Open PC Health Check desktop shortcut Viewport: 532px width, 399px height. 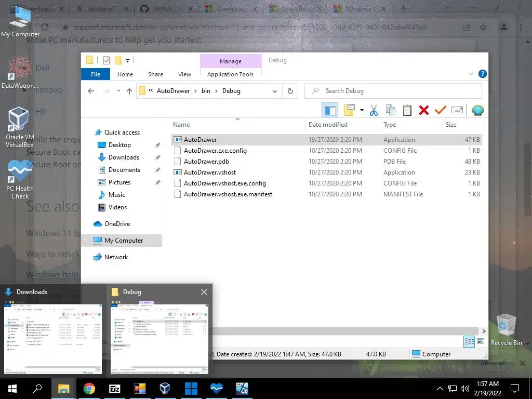(20, 180)
